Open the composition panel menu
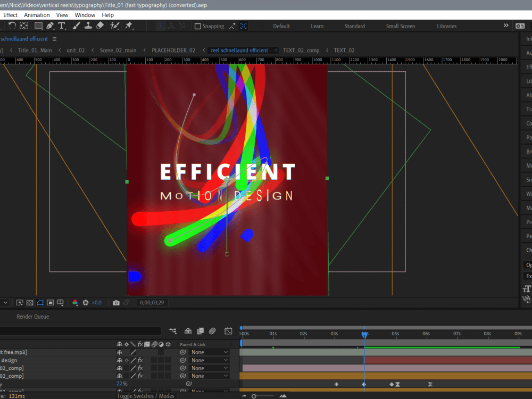The image size is (532, 399). [x=54, y=39]
